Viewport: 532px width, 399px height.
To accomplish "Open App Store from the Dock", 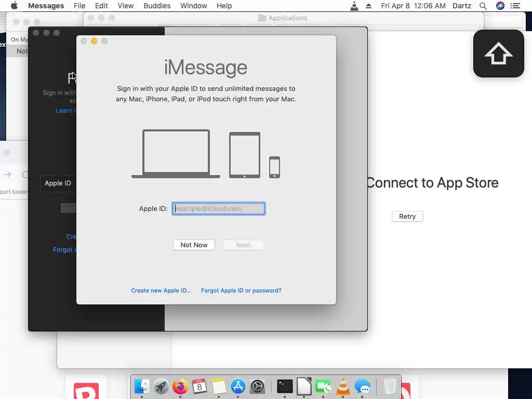I will click(x=238, y=387).
